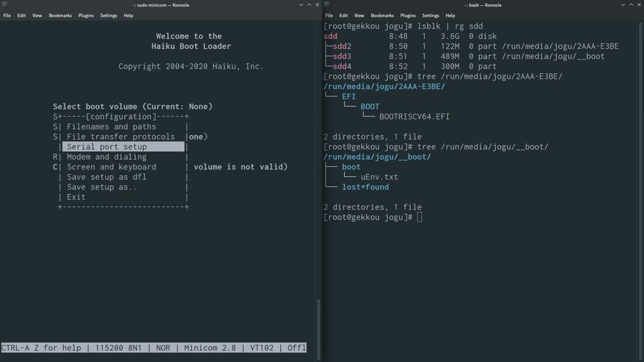The image size is (644, 362).
Task: Click the bash Konsole window menu icon
Action: [x=327, y=5]
